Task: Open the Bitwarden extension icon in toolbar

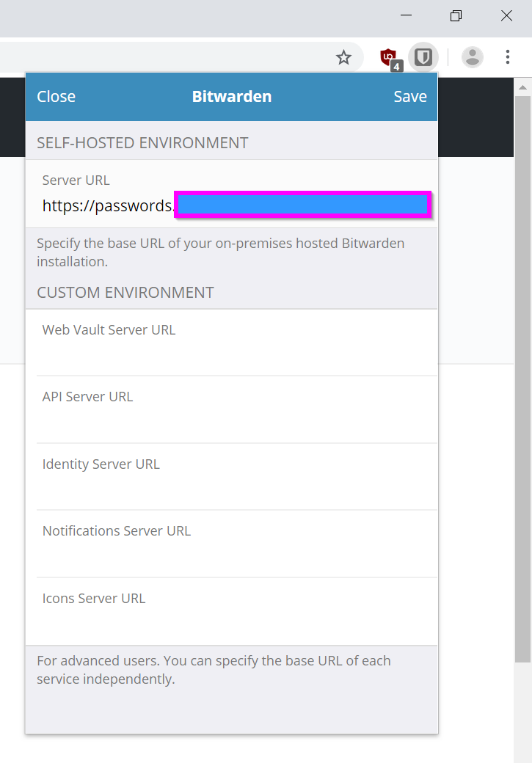Action: [x=423, y=56]
